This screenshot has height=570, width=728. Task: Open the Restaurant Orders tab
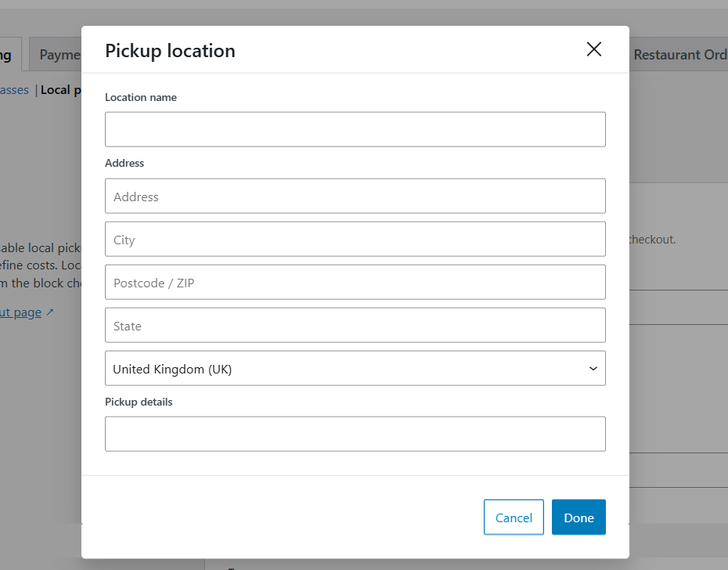pyautogui.click(x=679, y=55)
